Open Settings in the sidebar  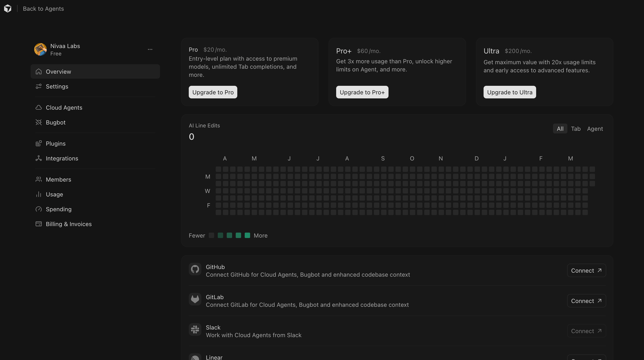(57, 87)
